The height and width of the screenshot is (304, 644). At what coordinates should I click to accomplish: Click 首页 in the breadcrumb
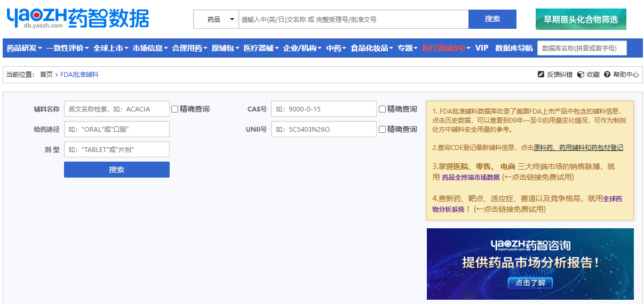click(x=46, y=75)
